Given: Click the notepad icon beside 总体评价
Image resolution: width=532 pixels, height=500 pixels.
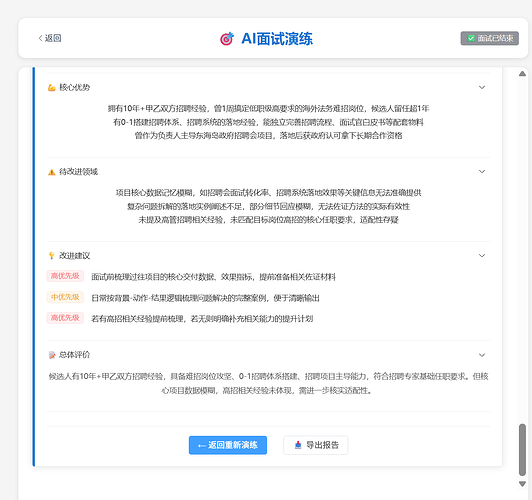Looking at the screenshot, I should (52, 355).
